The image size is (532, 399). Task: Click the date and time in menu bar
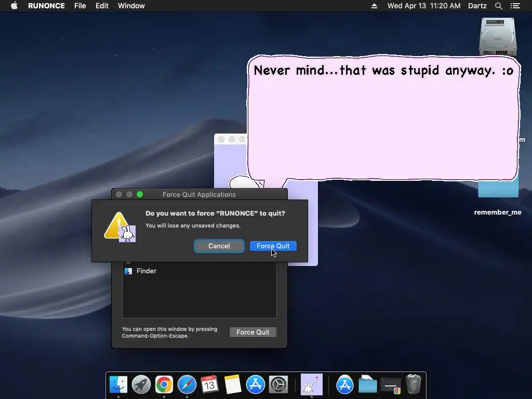click(x=424, y=6)
